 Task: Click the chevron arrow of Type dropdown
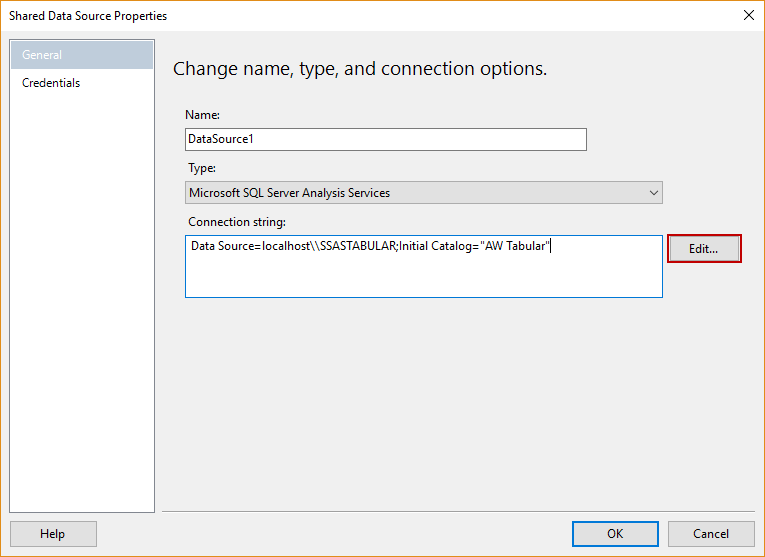coord(653,193)
